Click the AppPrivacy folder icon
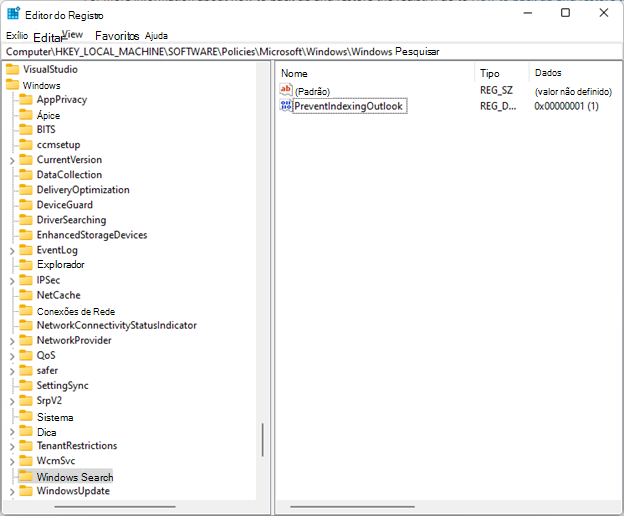The height and width of the screenshot is (516, 624). 26,99
